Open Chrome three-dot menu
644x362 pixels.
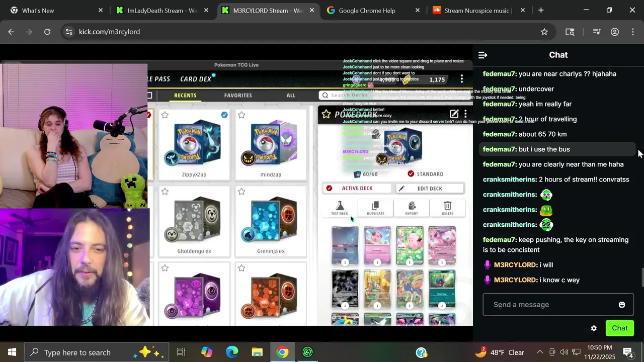[633, 32]
